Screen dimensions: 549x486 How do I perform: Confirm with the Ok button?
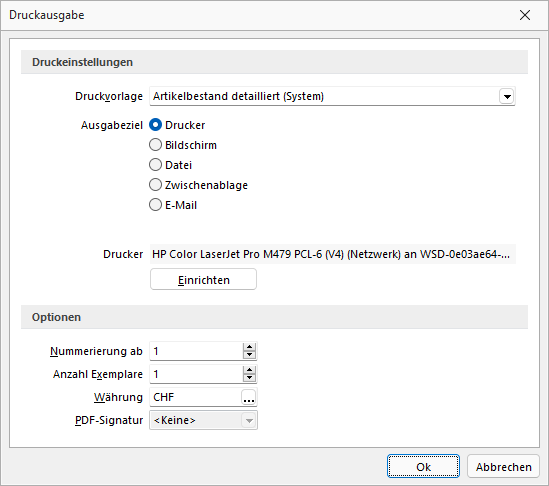[x=423, y=467]
